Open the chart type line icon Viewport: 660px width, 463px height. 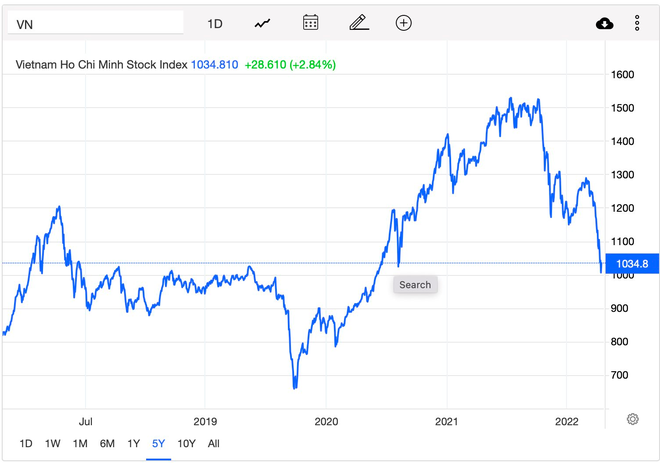(x=262, y=24)
